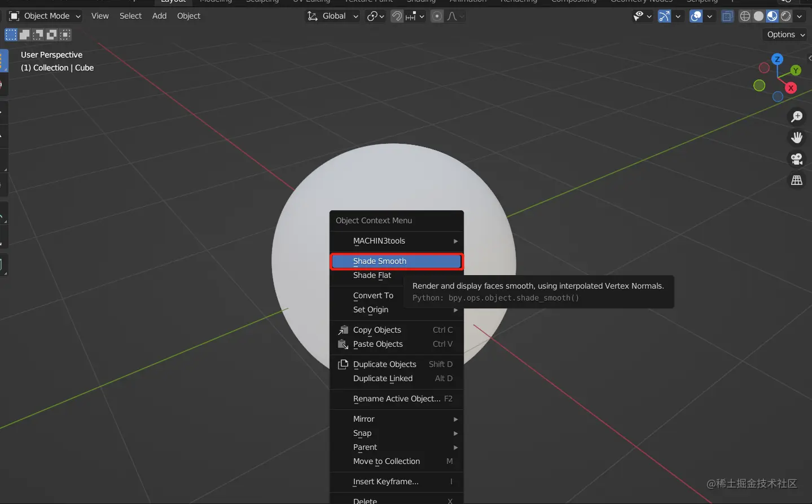812x504 pixels.
Task: Align view to the negative Z axis circle
Action: [x=778, y=96]
